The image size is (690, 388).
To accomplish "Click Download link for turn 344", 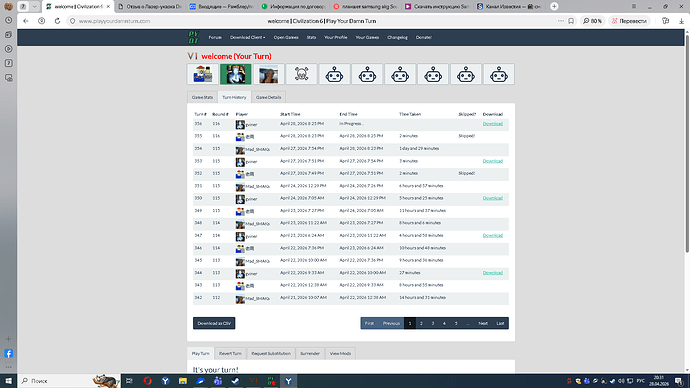I will point(492,273).
